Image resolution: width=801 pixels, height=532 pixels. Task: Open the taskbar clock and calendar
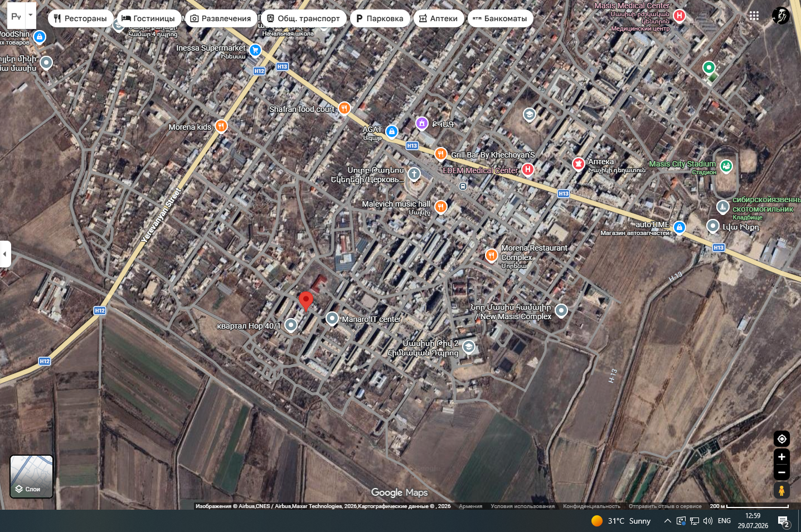point(753,521)
